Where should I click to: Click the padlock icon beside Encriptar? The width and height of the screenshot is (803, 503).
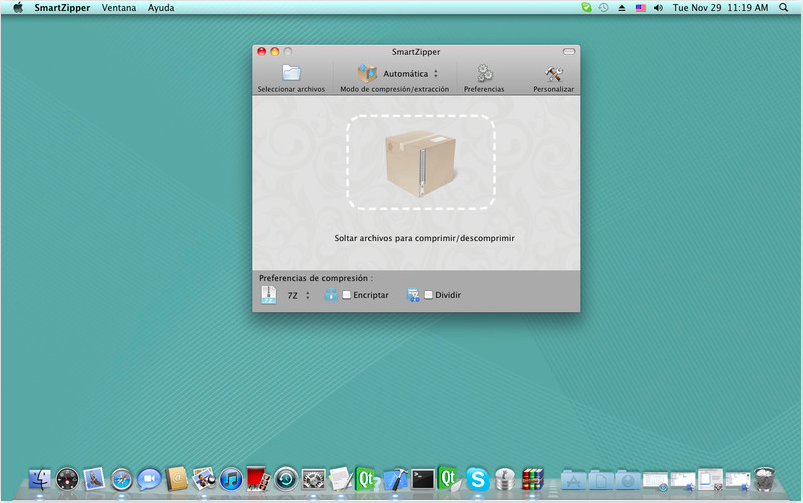(331, 294)
